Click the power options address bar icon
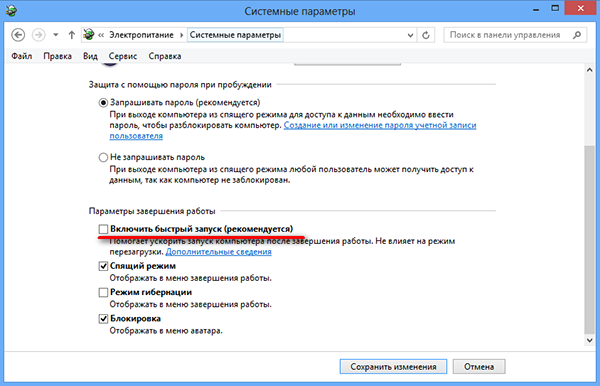 [89, 35]
